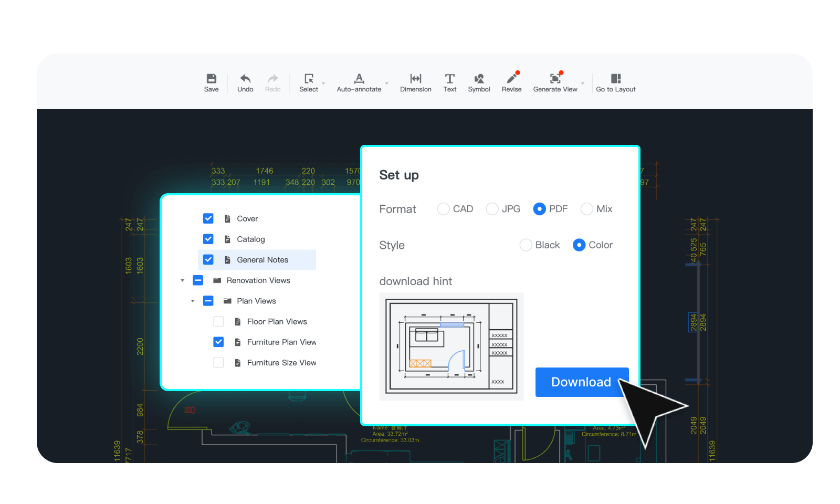Click the Revise pencil icon

[x=512, y=78]
